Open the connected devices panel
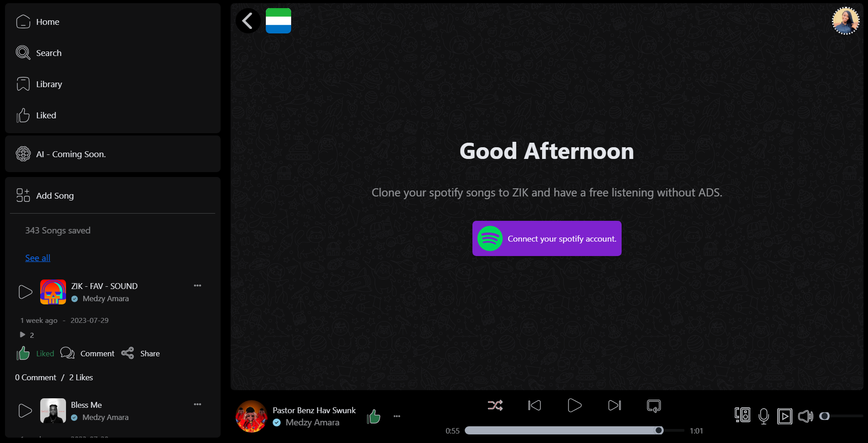 pos(742,416)
